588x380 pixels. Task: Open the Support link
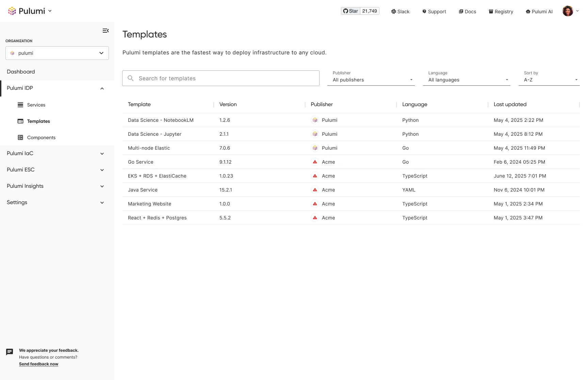tap(434, 12)
